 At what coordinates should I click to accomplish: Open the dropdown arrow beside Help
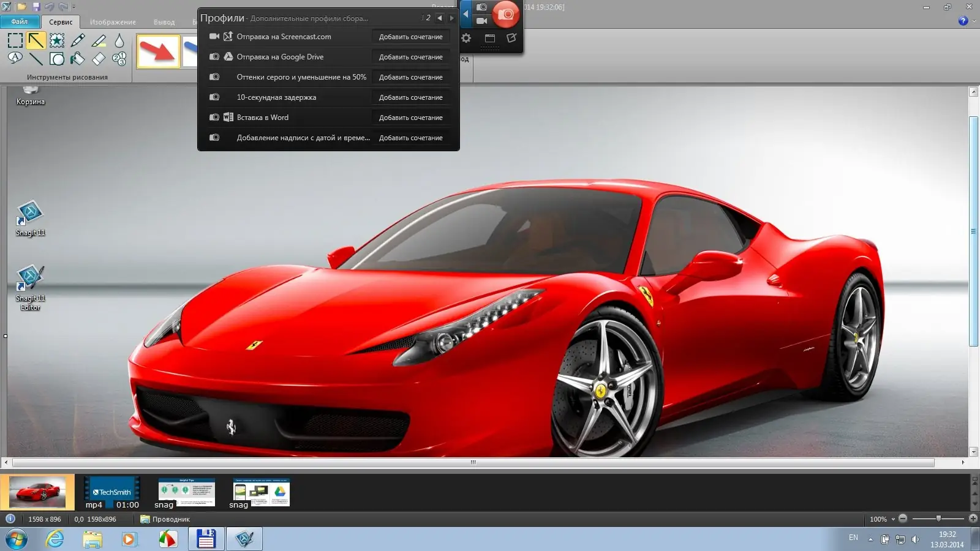(x=974, y=21)
